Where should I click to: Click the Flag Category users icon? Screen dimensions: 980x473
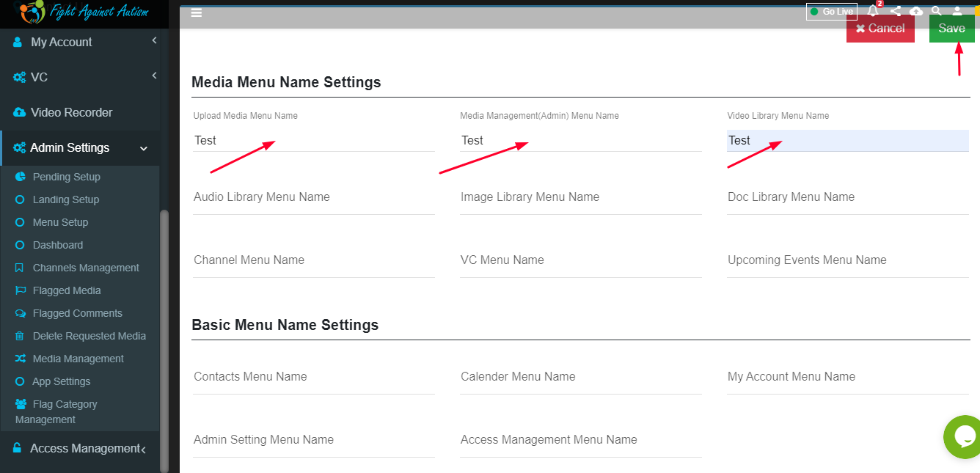click(21, 404)
